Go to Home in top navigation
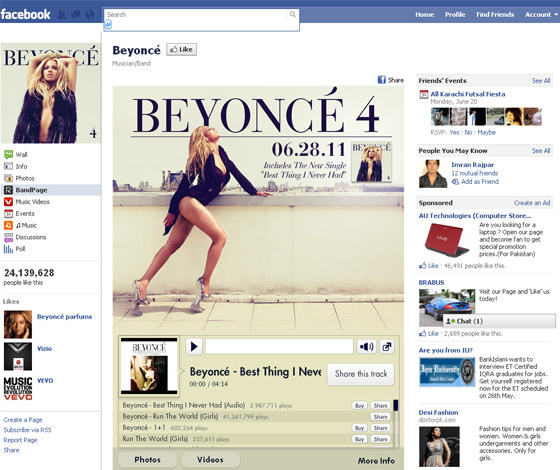Viewport: 560px width, 470px height. [424, 15]
